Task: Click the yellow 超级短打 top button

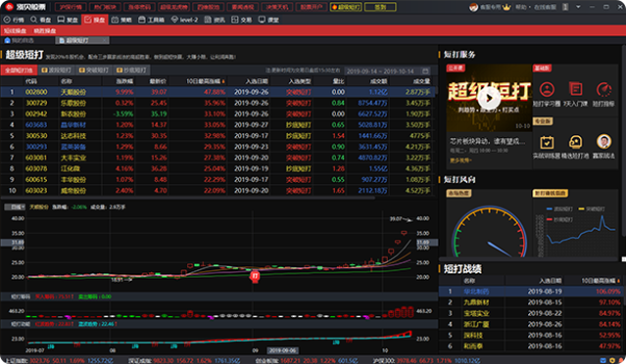Action: pyautogui.click(x=346, y=7)
